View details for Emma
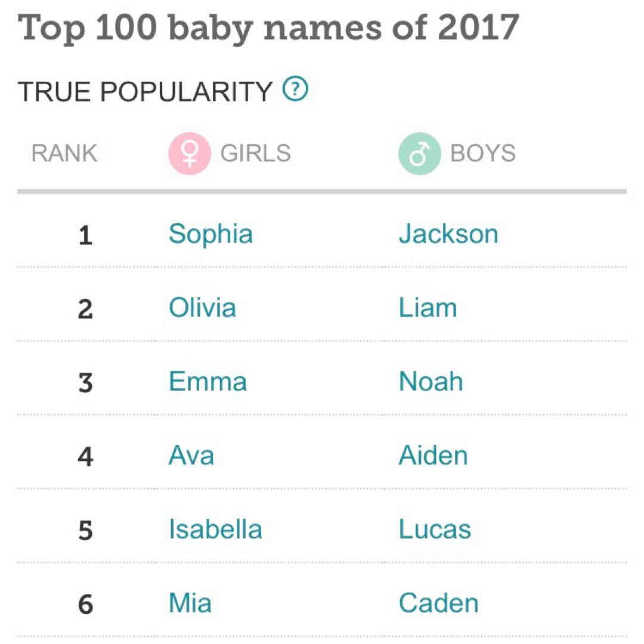The width and height of the screenshot is (644, 644). tap(208, 382)
